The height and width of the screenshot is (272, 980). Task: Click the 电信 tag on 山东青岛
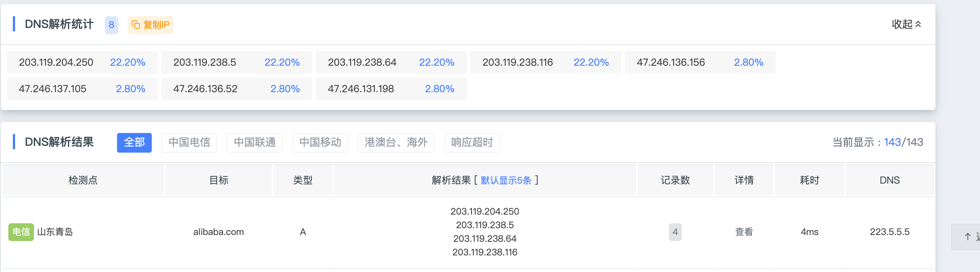21,232
